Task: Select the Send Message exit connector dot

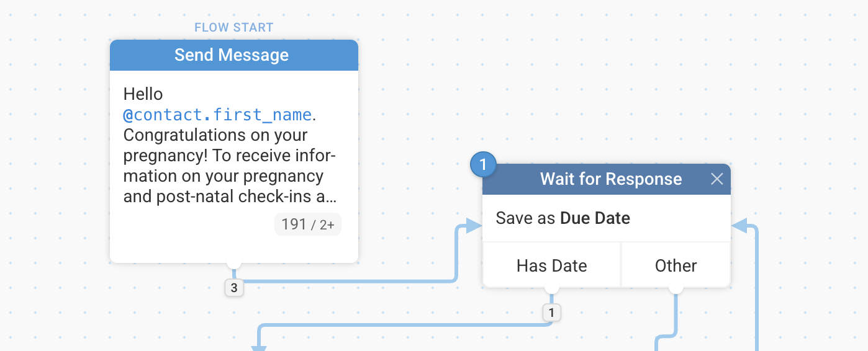Action: pos(234,264)
